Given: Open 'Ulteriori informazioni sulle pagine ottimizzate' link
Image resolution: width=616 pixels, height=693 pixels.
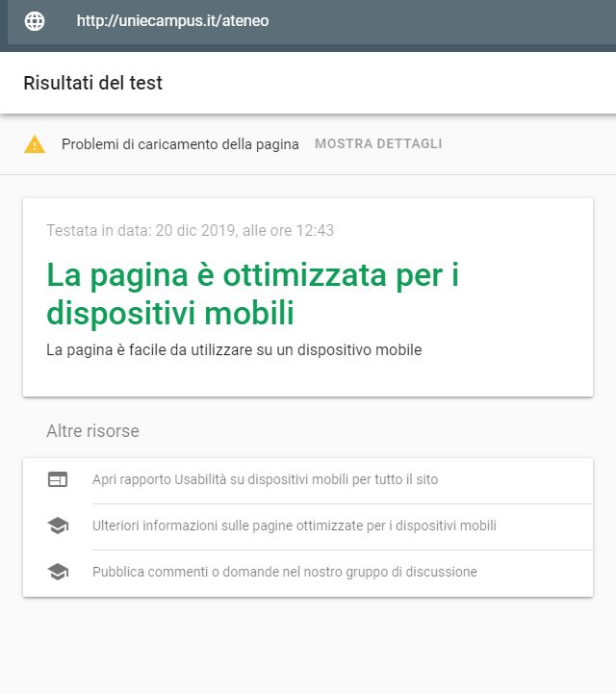Looking at the screenshot, I should (295, 526).
